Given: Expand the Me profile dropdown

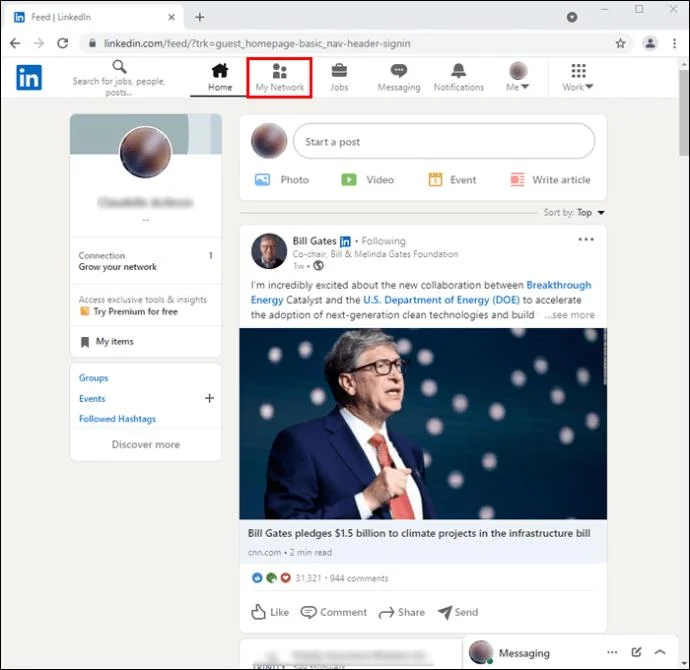Looking at the screenshot, I should (x=518, y=77).
